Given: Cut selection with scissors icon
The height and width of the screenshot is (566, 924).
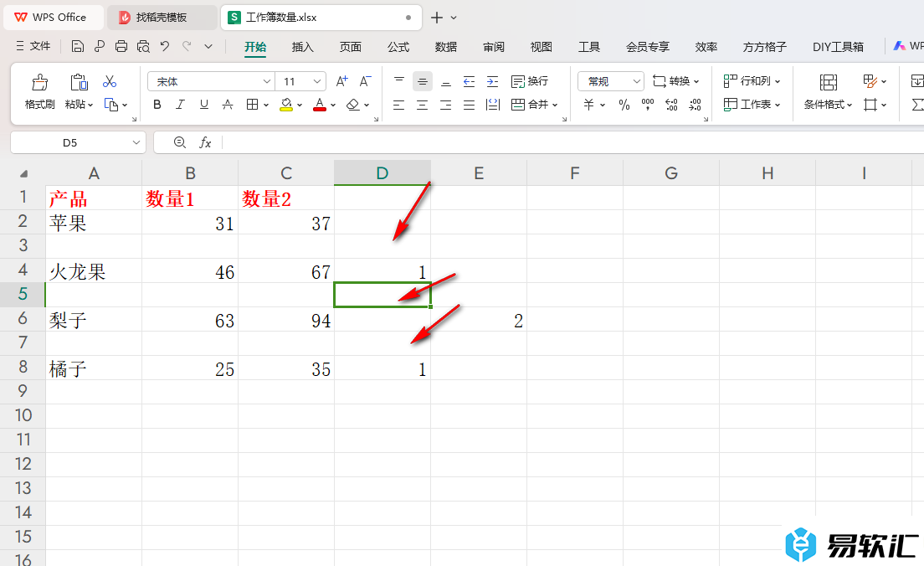Looking at the screenshot, I should coord(110,81).
